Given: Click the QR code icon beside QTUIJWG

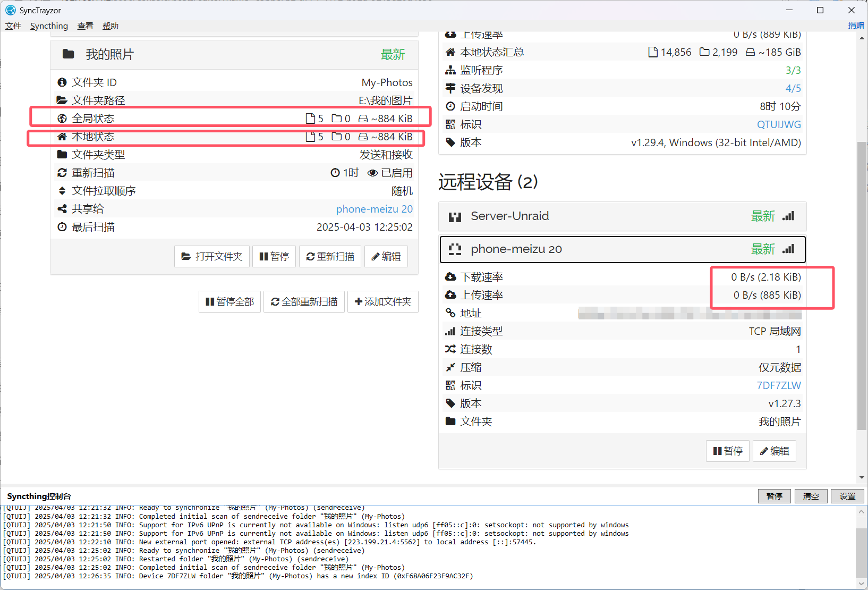Looking at the screenshot, I should 450,124.
